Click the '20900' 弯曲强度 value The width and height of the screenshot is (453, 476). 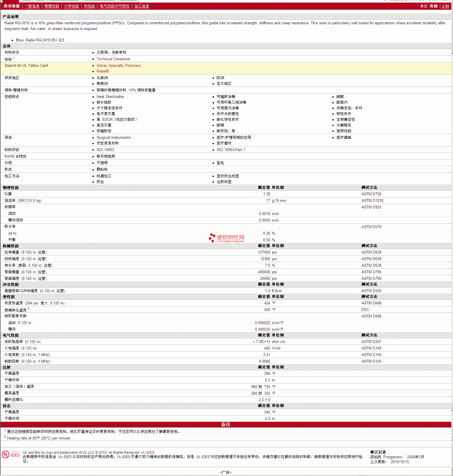265,278
